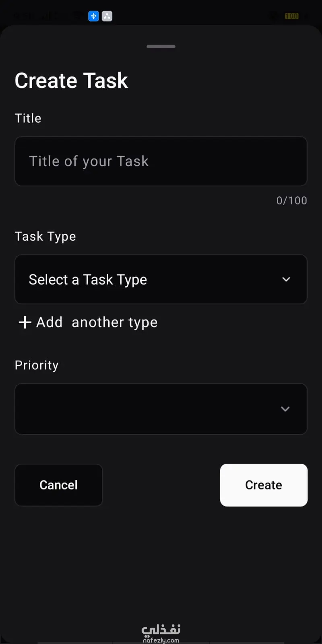The height and width of the screenshot is (644, 322).
Task: Click the Create Task heading
Action: pos(71,80)
